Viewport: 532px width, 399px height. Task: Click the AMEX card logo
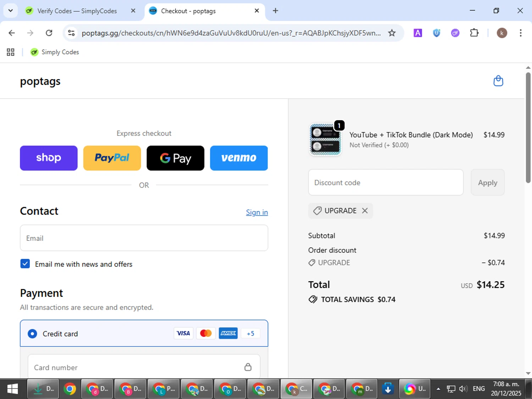(x=228, y=333)
